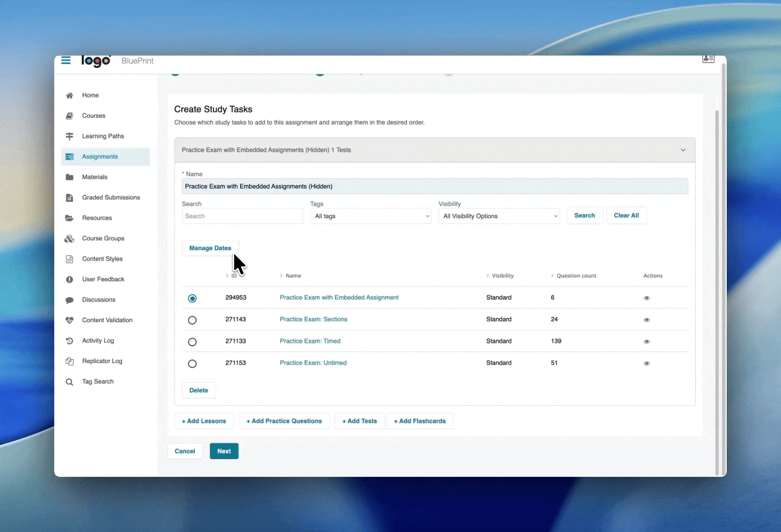Open Courses in sidebar
This screenshot has width=781, height=532.
click(94, 116)
